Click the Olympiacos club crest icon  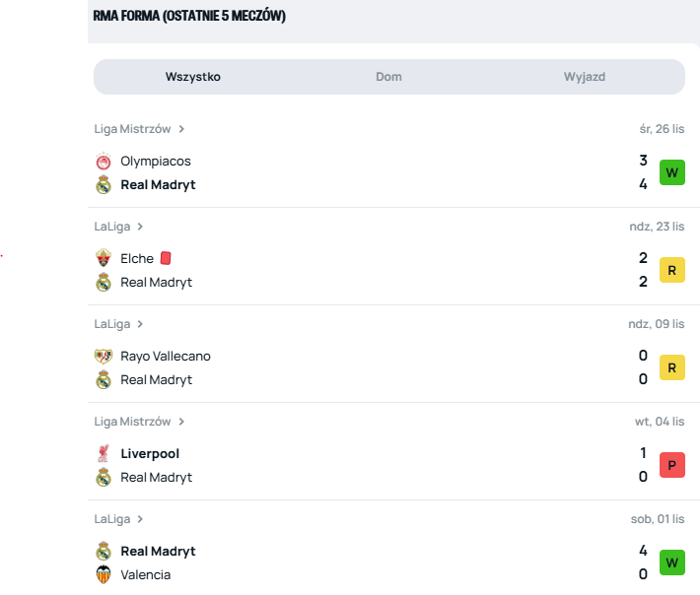[104, 162]
